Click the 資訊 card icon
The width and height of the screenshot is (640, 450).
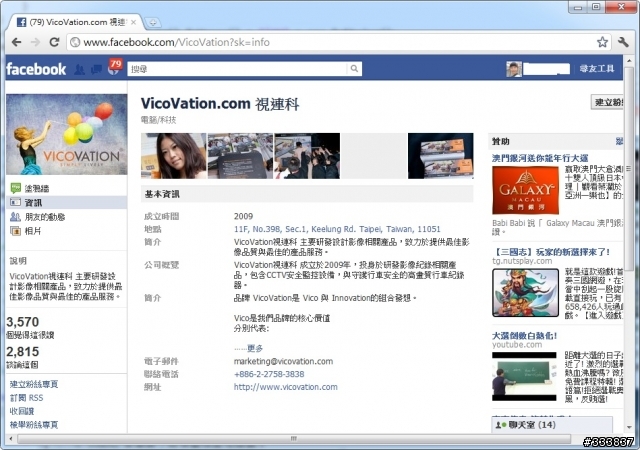15,202
